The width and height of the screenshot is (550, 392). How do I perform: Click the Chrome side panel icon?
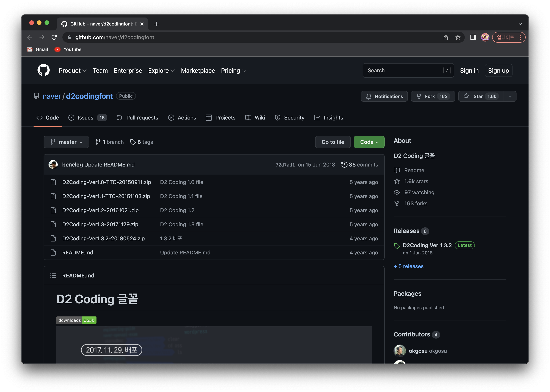pyautogui.click(x=473, y=37)
